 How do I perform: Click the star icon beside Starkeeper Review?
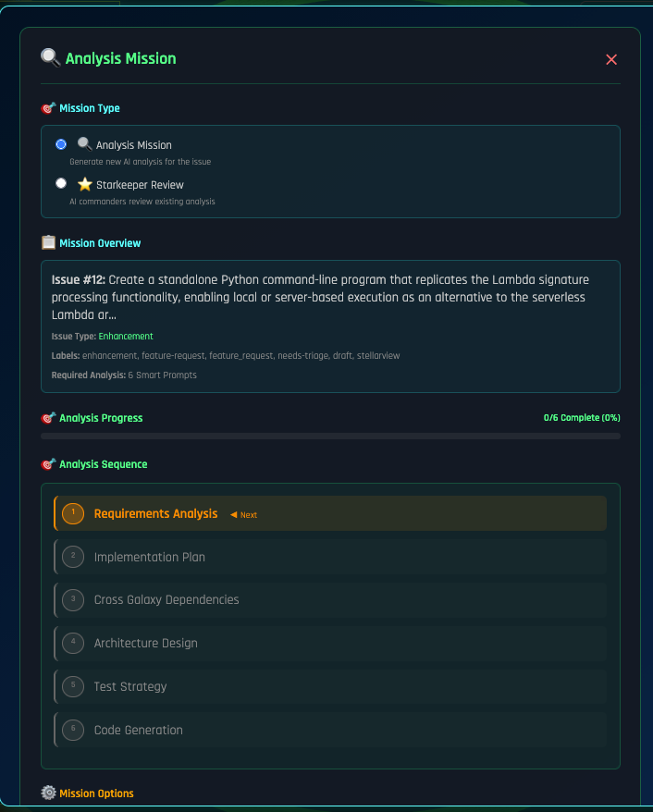point(85,184)
